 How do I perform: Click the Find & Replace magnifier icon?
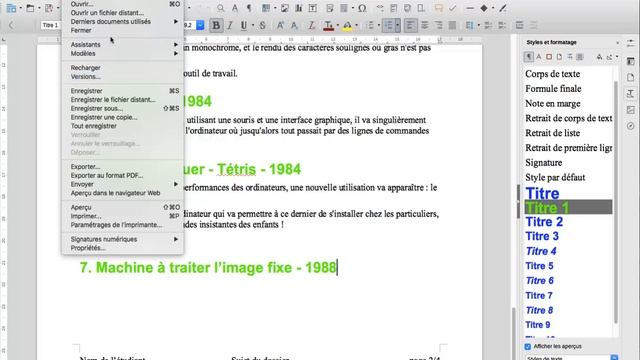coord(220,8)
